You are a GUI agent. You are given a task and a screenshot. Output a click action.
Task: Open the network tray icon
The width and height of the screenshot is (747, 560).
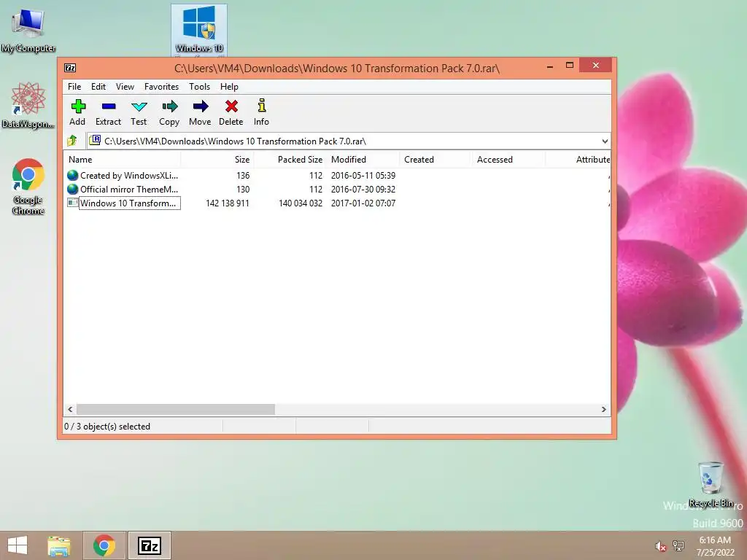pos(678,545)
